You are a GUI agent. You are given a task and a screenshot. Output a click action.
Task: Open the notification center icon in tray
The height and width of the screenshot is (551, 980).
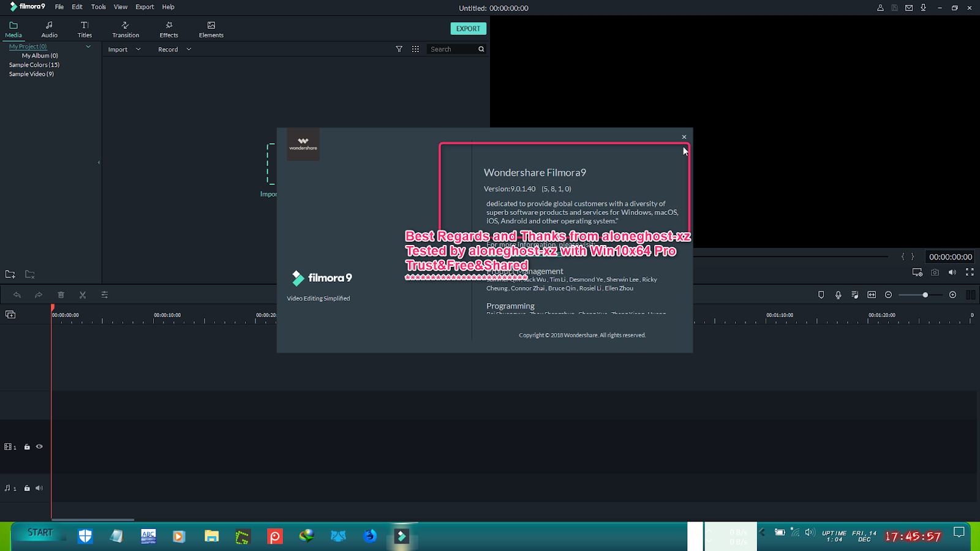(x=959, y=533)
